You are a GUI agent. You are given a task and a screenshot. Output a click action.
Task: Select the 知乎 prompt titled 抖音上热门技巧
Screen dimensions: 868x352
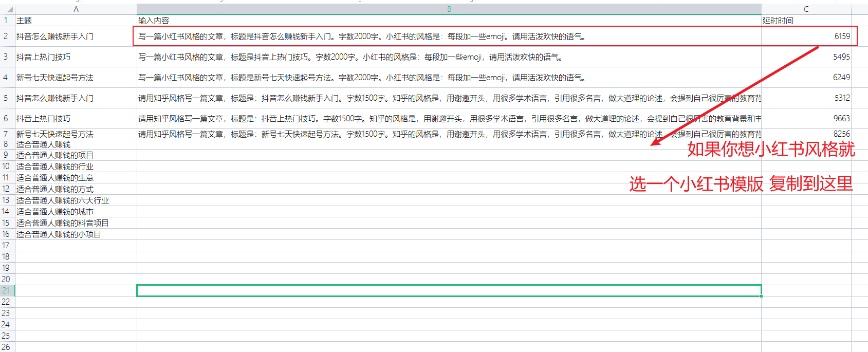[449, 119]
